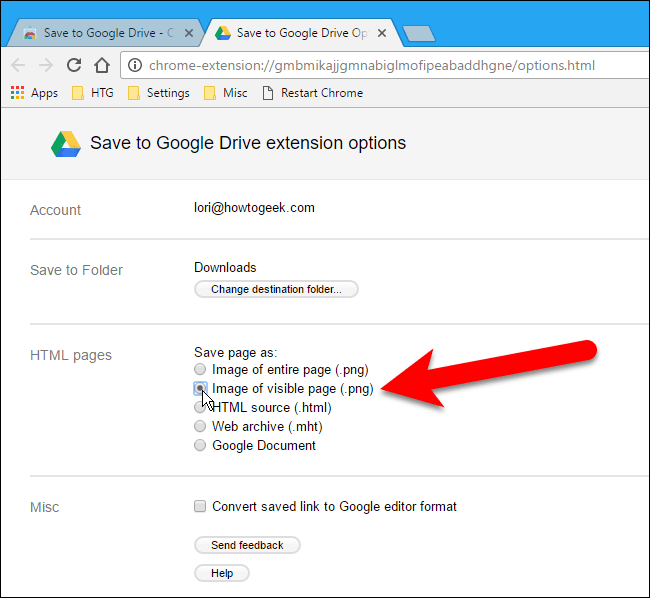The height and width of the screenshot is (598, 650).
Task: Click the browser forward arrow
Action: 46,66
